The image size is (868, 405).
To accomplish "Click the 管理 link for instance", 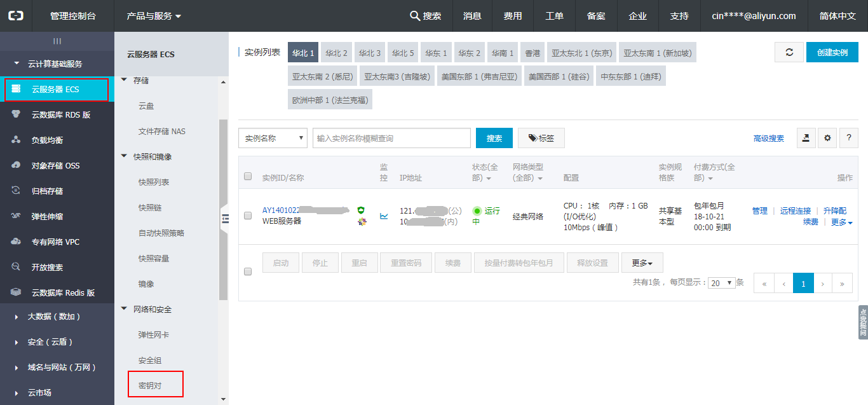I will point(760,210).
